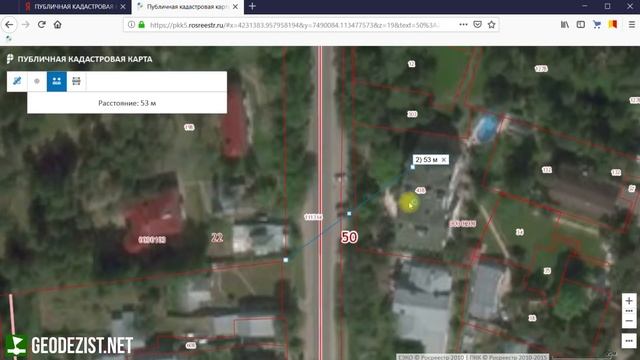Click the Расстояние: 53 м readout
Image resolution: width=640 pixels, height=360 pixels.
coord(127,103)
